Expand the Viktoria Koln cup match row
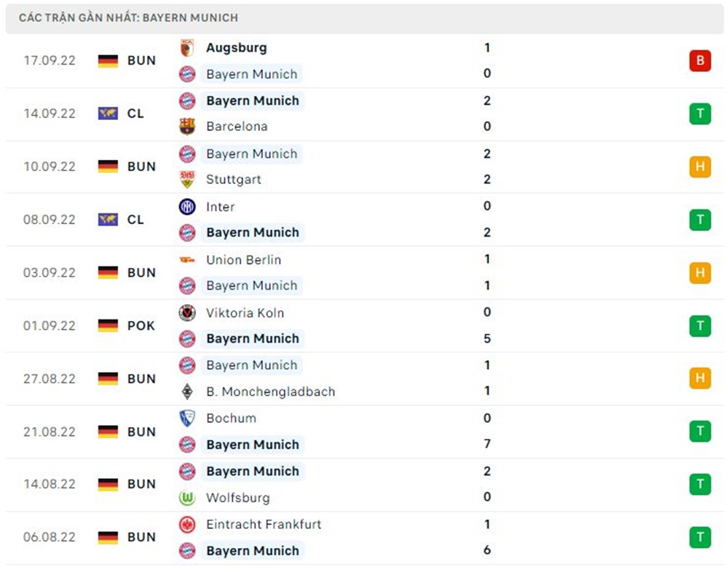 [364, 326]
